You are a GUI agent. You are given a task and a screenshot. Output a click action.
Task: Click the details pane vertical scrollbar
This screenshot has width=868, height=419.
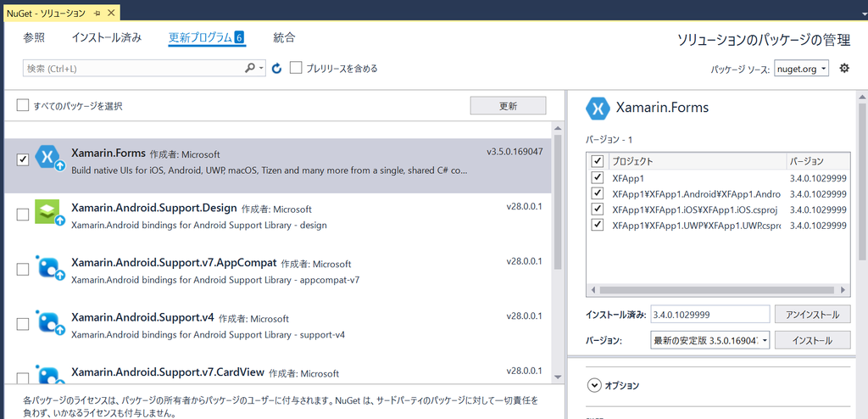click(862, 180)
